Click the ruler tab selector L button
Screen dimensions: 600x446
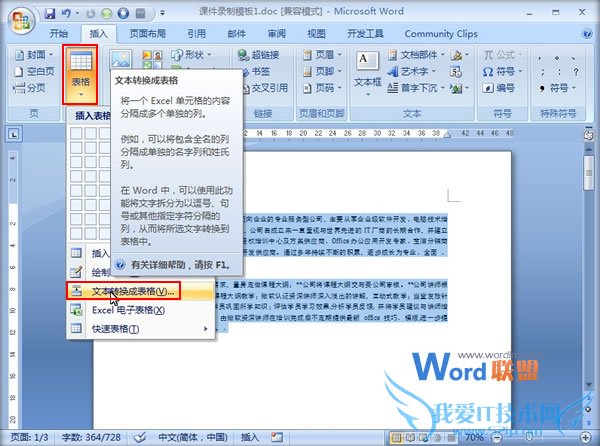(14, 134)
